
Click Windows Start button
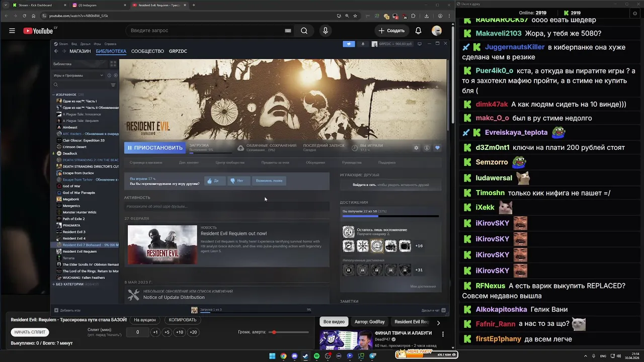(x=272, y=356)
